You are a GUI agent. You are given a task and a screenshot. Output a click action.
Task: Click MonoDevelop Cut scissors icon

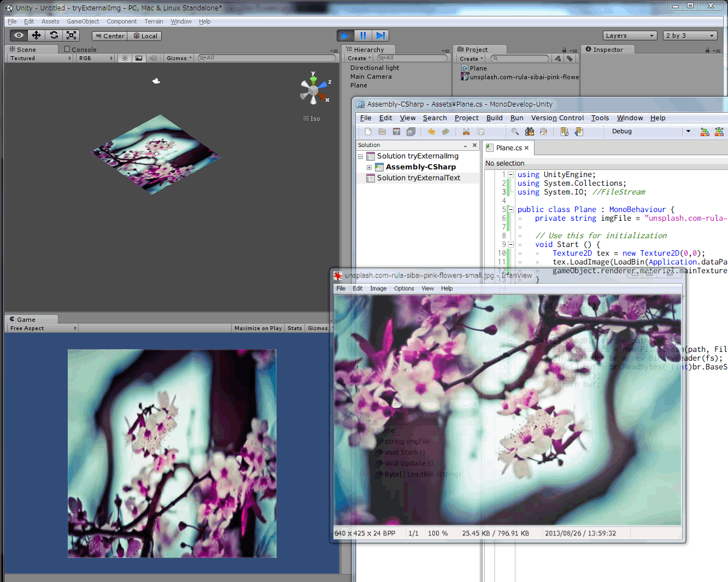click(x=466, y=132)
